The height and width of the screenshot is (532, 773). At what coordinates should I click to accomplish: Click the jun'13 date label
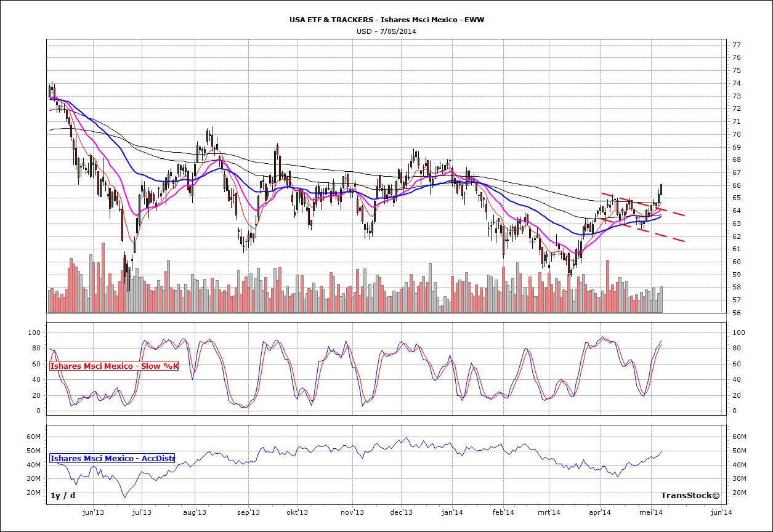pos(93,512)
